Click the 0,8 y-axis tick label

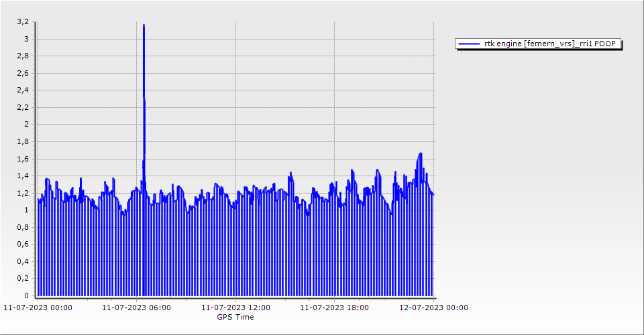23,227
